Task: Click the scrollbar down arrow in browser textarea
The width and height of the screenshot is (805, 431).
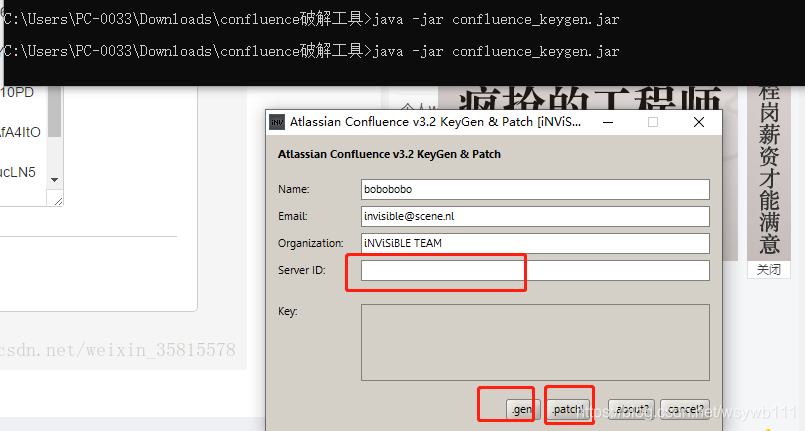Action: [x=54, y=180]
